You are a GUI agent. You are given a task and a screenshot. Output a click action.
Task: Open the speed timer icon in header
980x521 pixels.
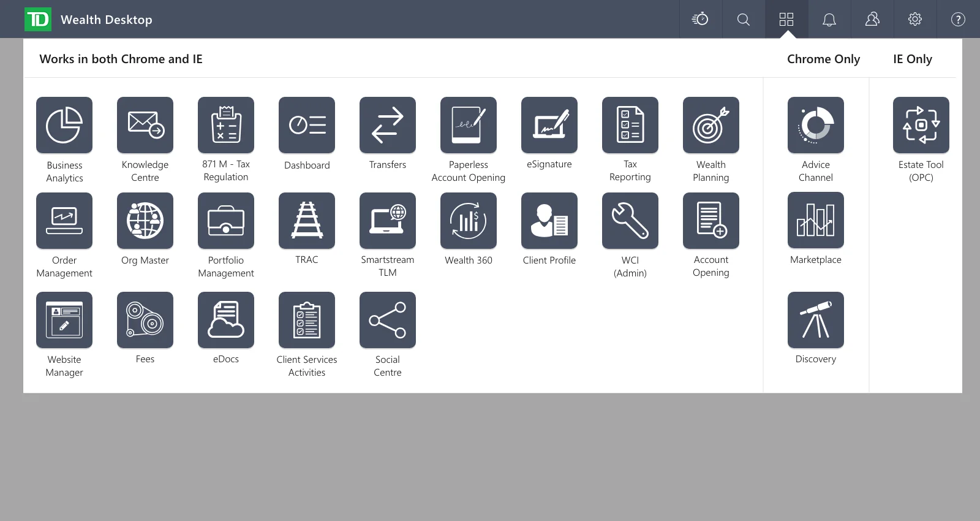coord(701,19)
